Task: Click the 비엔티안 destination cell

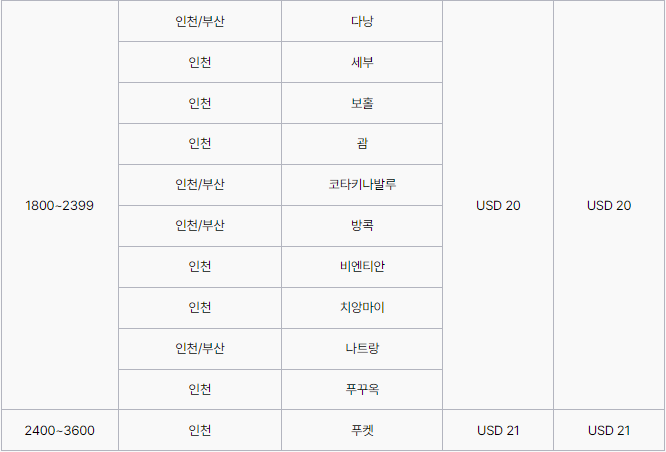Action: click(x=362, y=267)
